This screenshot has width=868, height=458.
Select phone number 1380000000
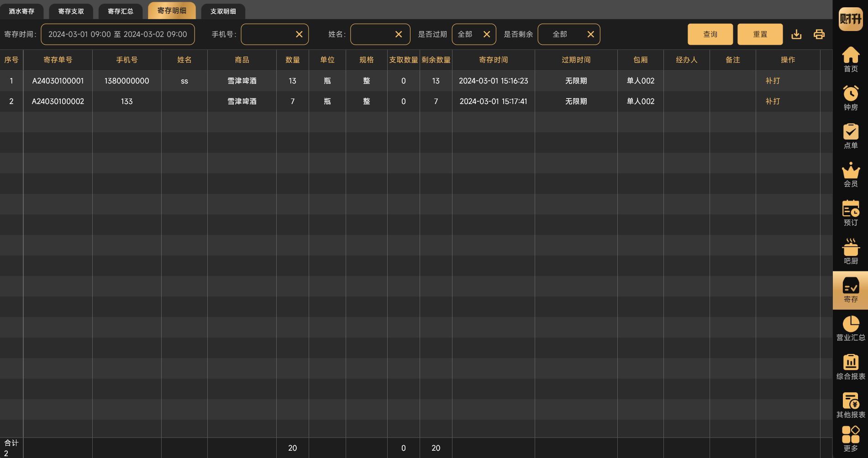pyautogui.click(x=127, y=81)
